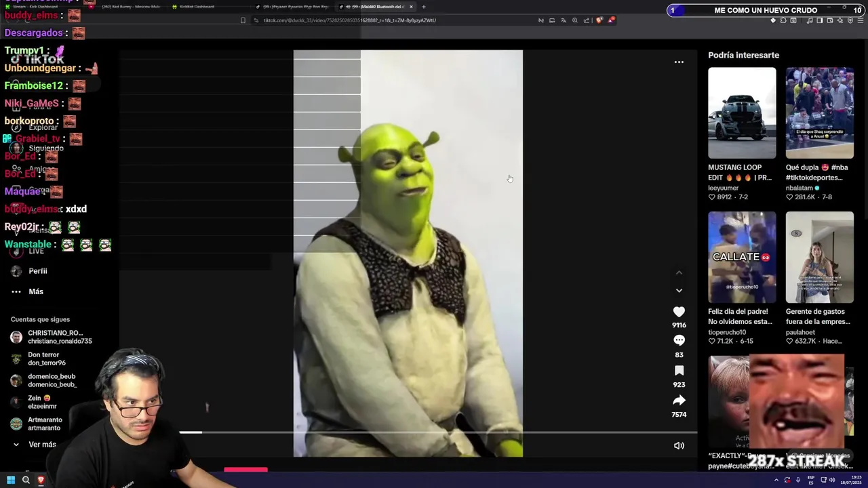Image resolution: width=868 pixels, height=488 pixels.
Task: Like the TikTok video via heart icon
Action: pyautogui.click(x=679, y=312)
